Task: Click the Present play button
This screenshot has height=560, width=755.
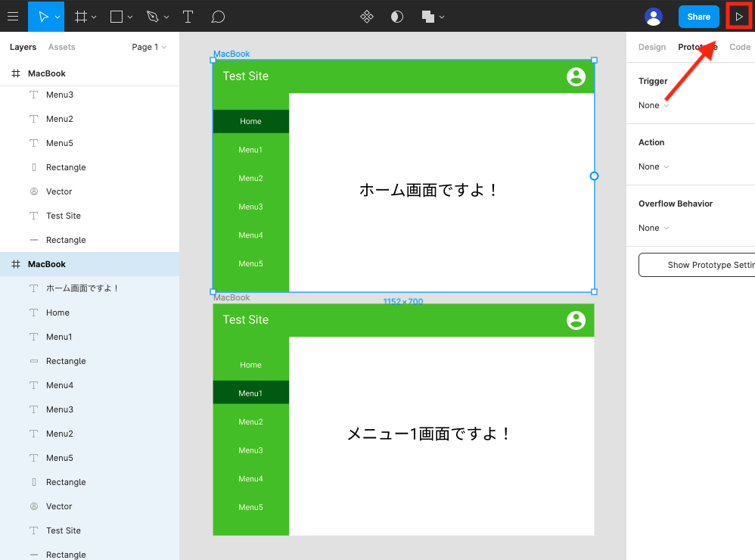Action: 738,17
